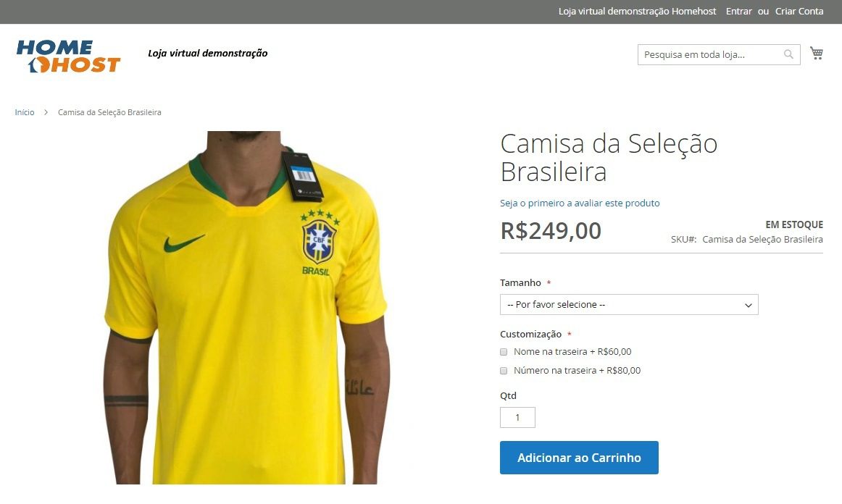
Task: Click the breadcrumb chevron separator
Action: (46, 112)
